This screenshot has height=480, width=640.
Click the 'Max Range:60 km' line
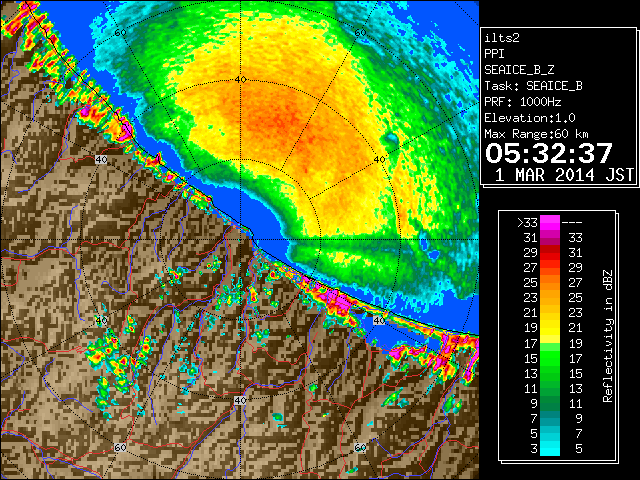(536, 134)
